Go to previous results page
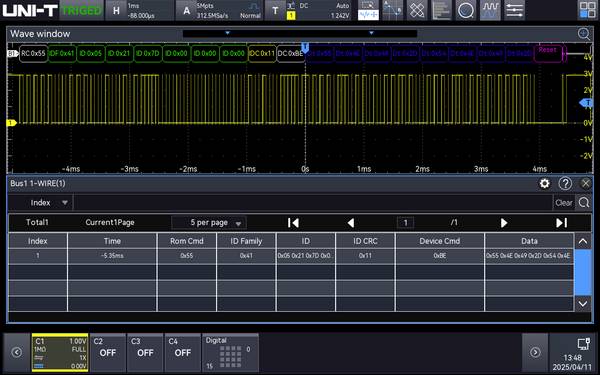600x375 pixels. pos(351,223)
